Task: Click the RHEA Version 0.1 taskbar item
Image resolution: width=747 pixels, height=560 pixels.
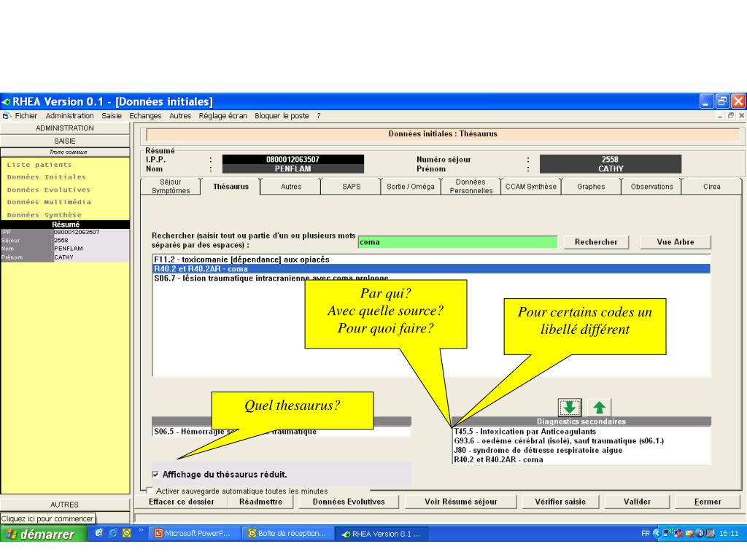Action: (x=382, y=534)
